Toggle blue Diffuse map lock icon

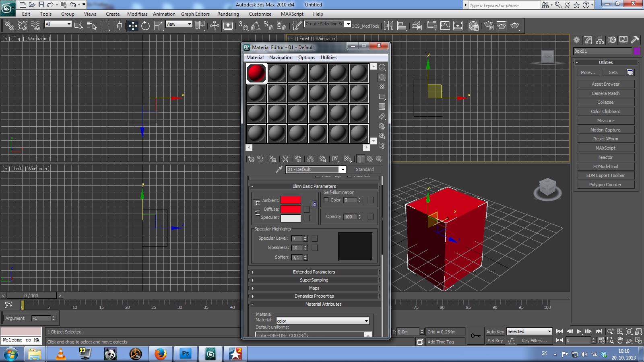[x=314, y=204]
